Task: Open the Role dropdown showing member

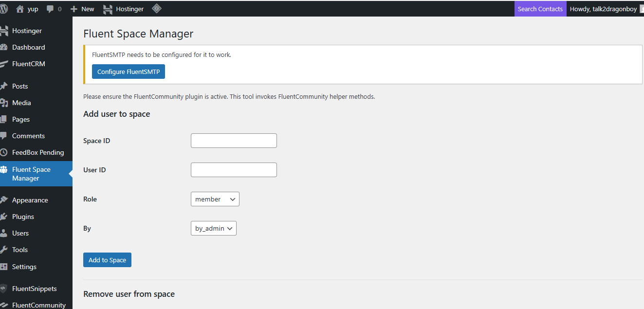Action: 215,199
